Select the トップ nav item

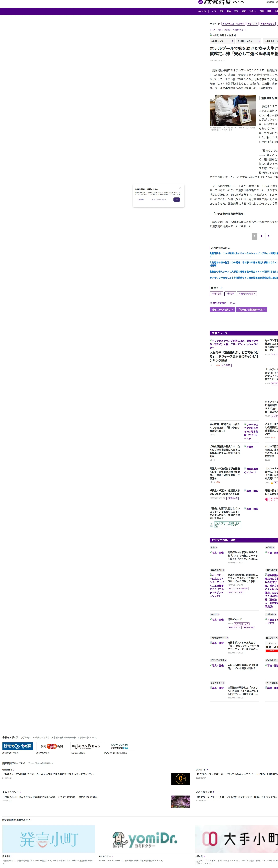[x=214, y=11]
